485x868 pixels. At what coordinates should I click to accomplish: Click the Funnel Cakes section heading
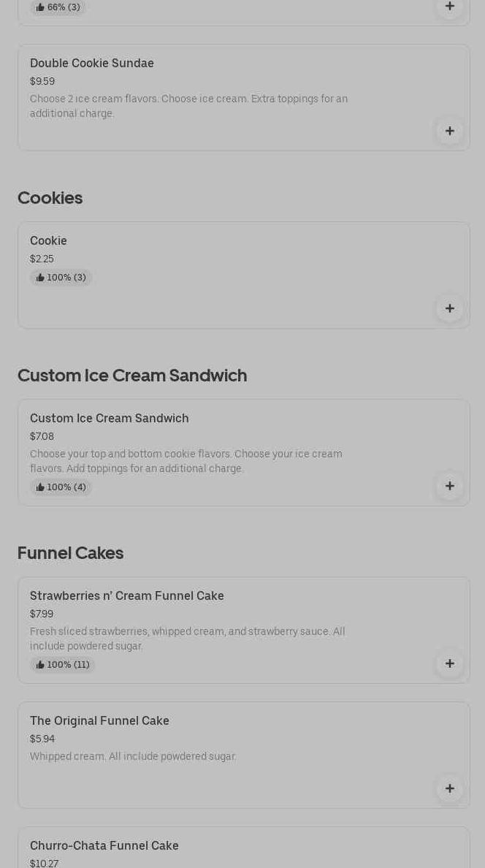point(71,553)
